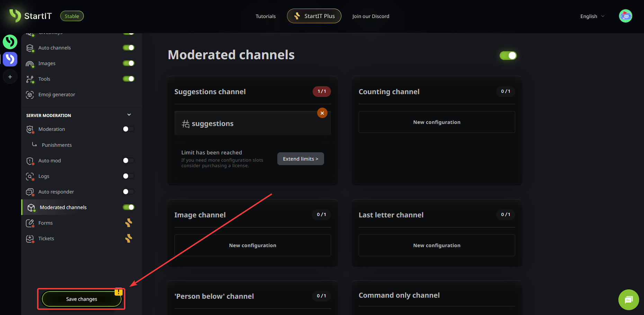Disable the Moderated channels main toggle
Viewport: 644px width, 315px height.
click(x=508, y=56)
